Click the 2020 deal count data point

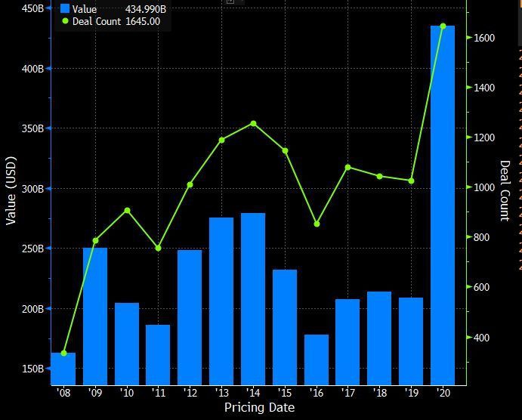coord(443,26)
